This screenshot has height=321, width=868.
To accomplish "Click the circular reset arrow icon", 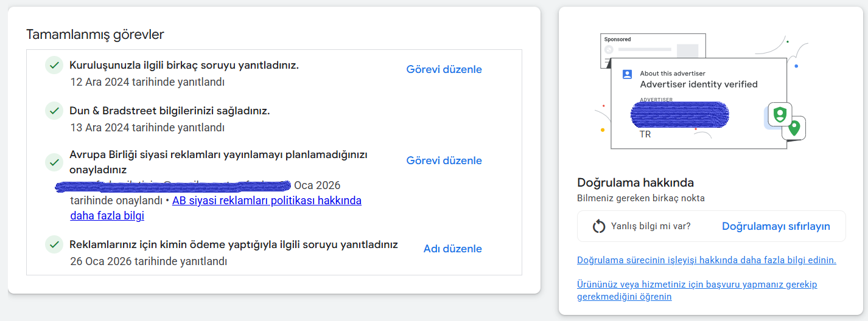I will pyautogui.click(x=599, y=226).
